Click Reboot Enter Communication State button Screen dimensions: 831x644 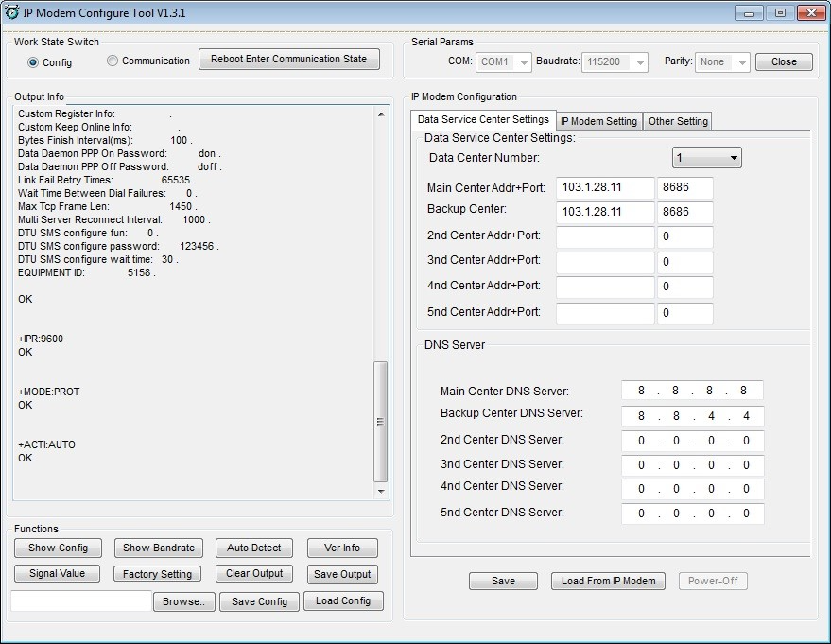pyautogui.click(x=288, y=60)
